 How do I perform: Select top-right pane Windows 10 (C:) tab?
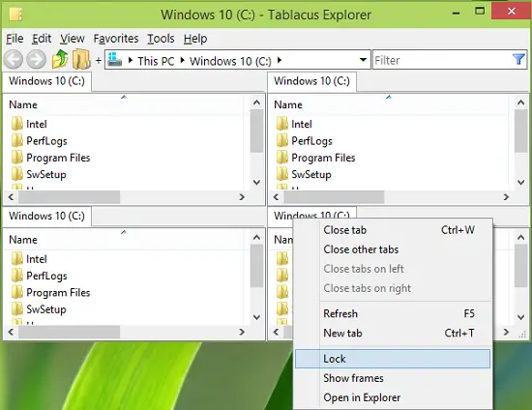(311, 81)
